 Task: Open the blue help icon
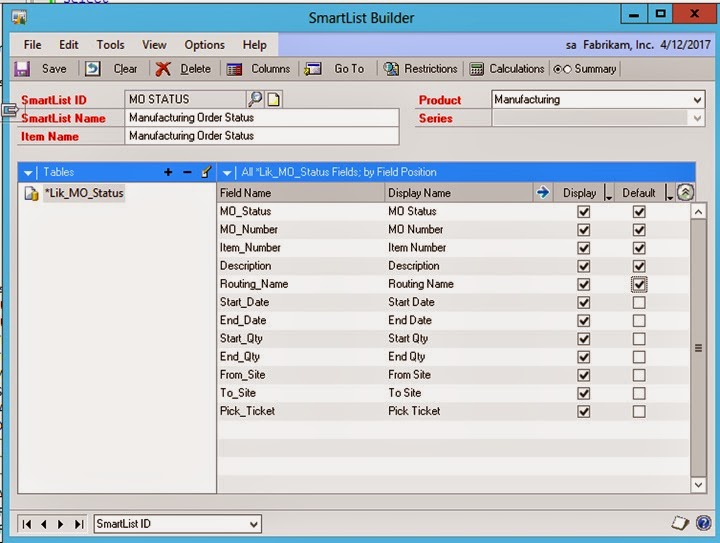tap(703, 523)
